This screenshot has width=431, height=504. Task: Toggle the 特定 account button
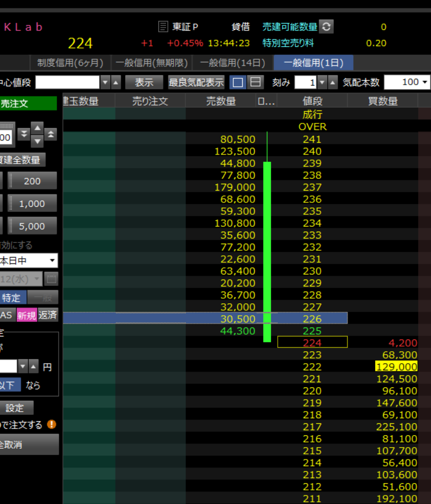coord(12,298)
